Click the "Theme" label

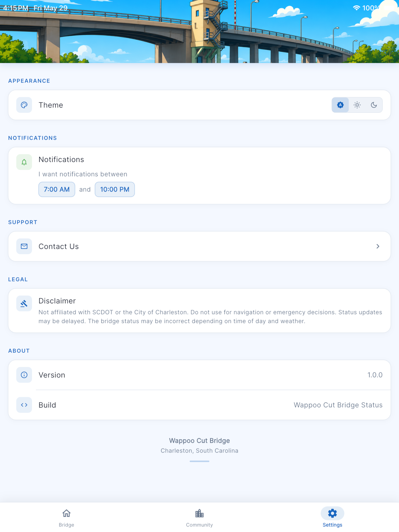[x=51, y=105]
